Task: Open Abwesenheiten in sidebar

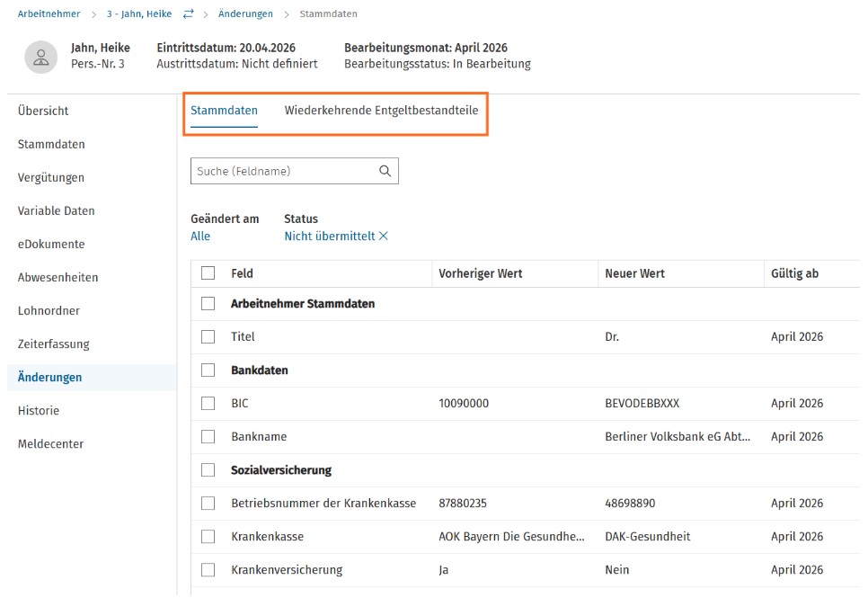Action: [x=58, y=277]
